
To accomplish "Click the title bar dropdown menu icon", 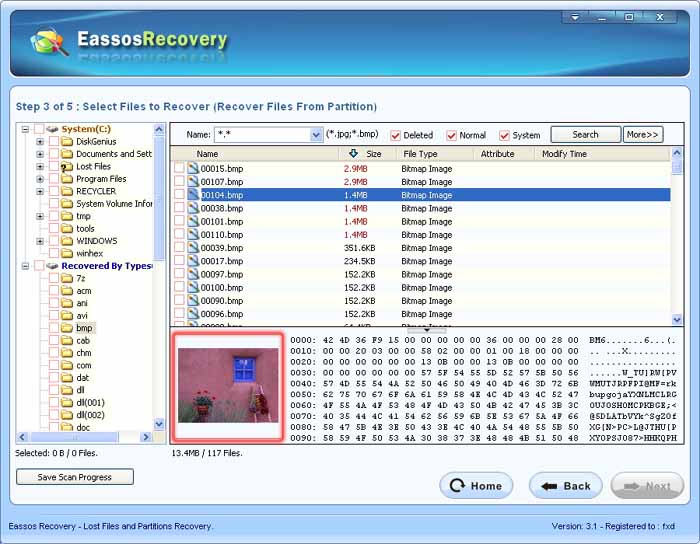I will tap(574, 17).
